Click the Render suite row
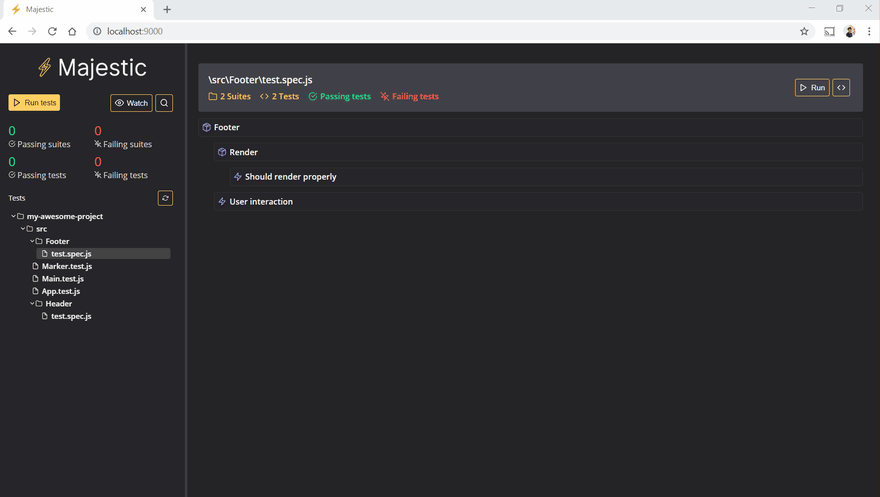The width and height of the screenshot is (880, 497). tap(538, 152)
